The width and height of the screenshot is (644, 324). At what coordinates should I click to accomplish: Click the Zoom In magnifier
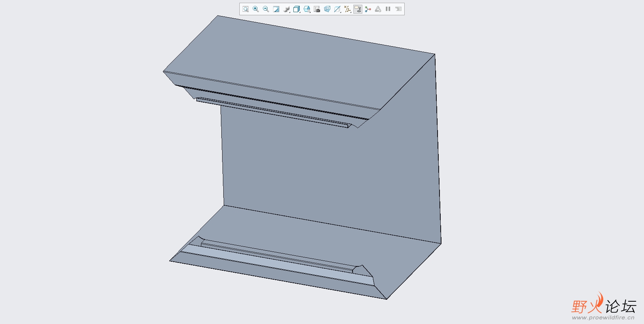click(256, 9)
